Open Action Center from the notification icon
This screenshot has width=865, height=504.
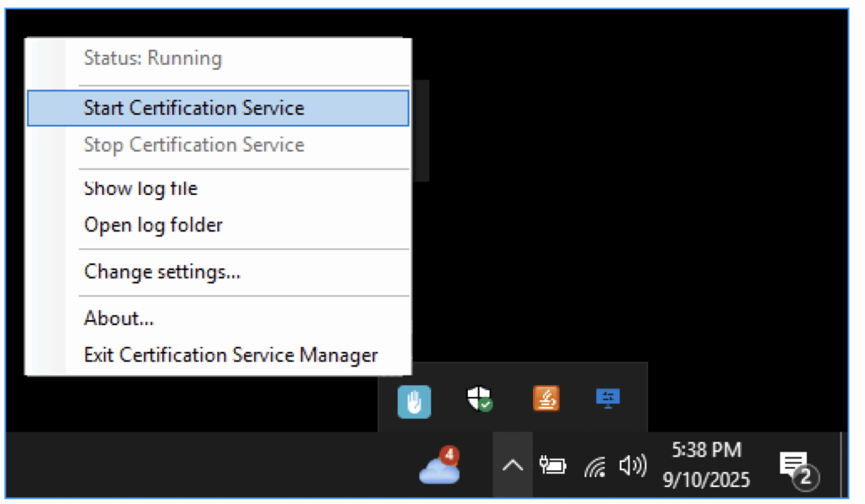(795, 465)
